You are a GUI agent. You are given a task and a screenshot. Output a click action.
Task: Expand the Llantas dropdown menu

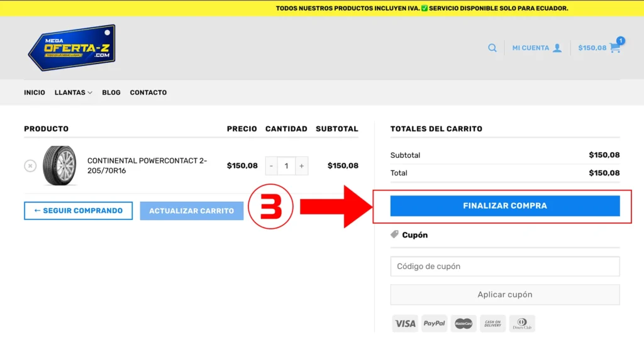point(73,92)
